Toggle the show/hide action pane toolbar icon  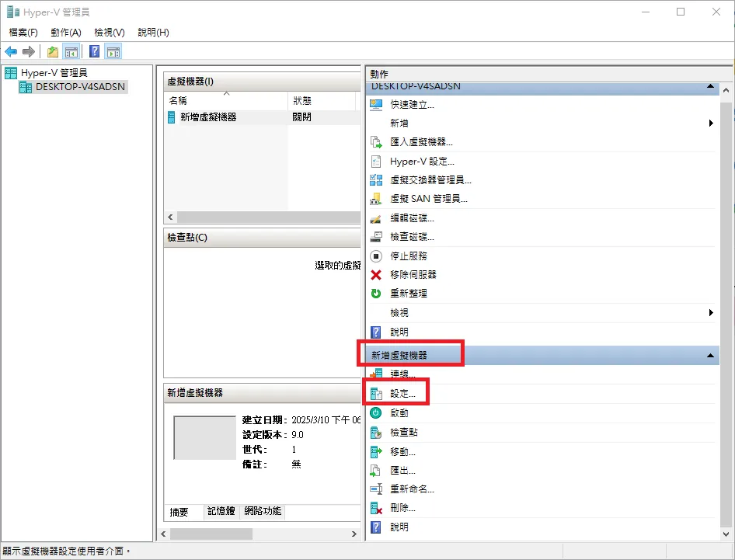113,51
